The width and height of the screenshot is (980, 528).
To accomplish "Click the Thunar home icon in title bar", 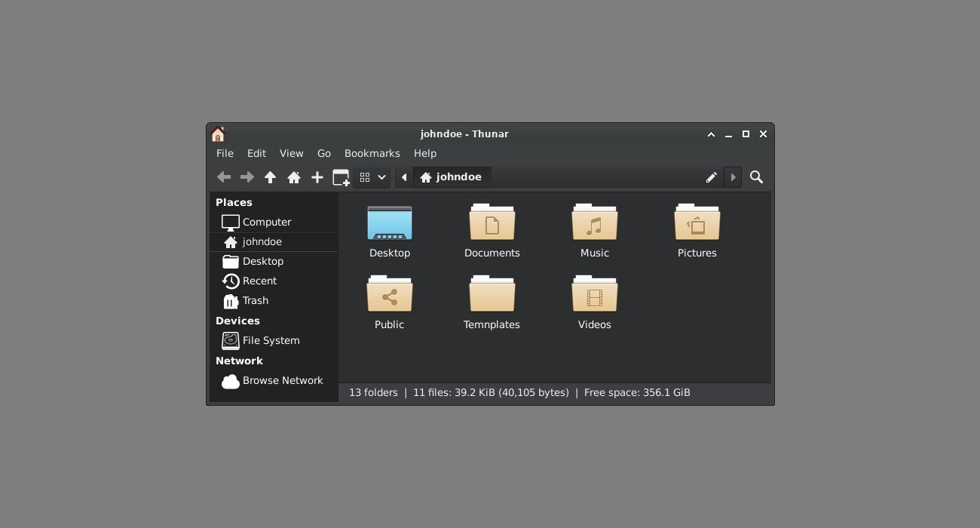I will (x=218, y=134).
